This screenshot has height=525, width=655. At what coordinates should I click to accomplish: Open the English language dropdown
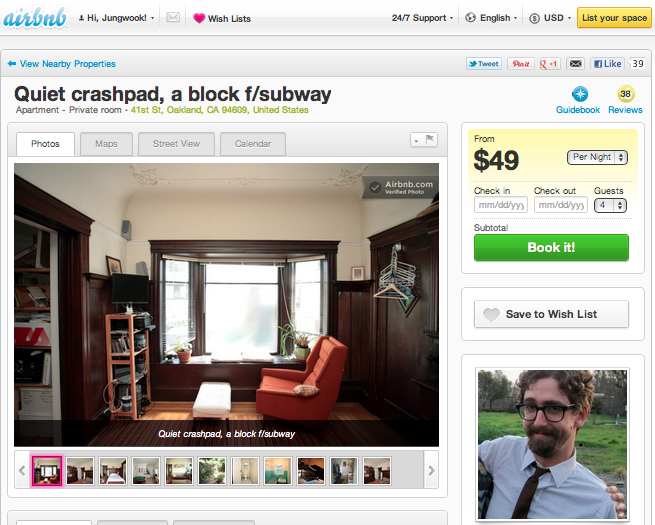click(491, 18)
